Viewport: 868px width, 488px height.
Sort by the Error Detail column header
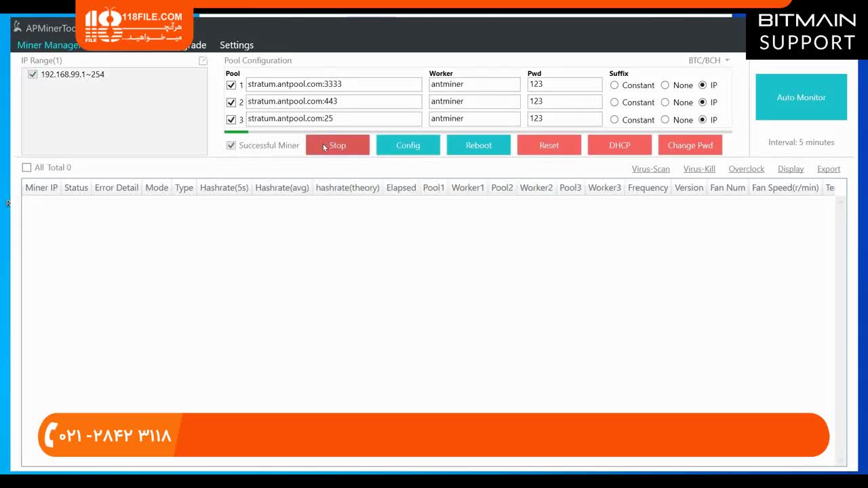[x=117, y=188]
